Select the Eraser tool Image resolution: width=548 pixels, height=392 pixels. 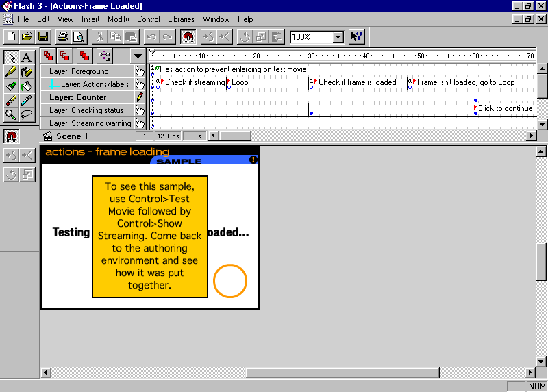click(12, 101)
